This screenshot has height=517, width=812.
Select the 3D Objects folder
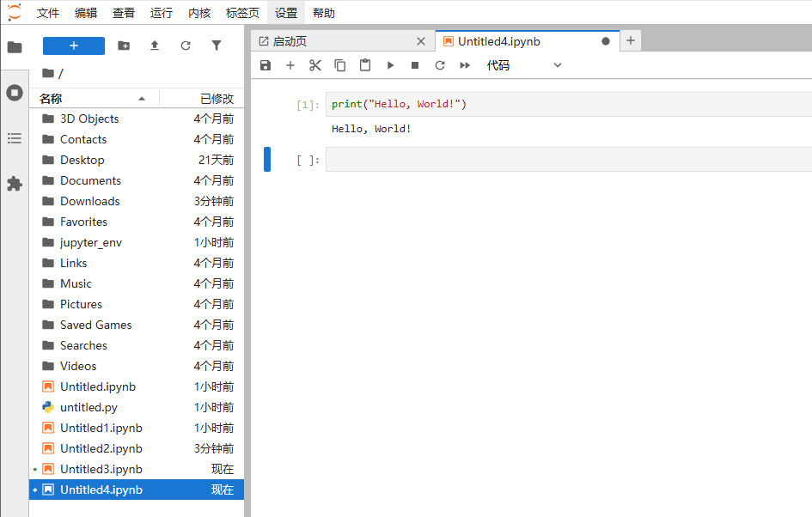(x=137, y=119)
